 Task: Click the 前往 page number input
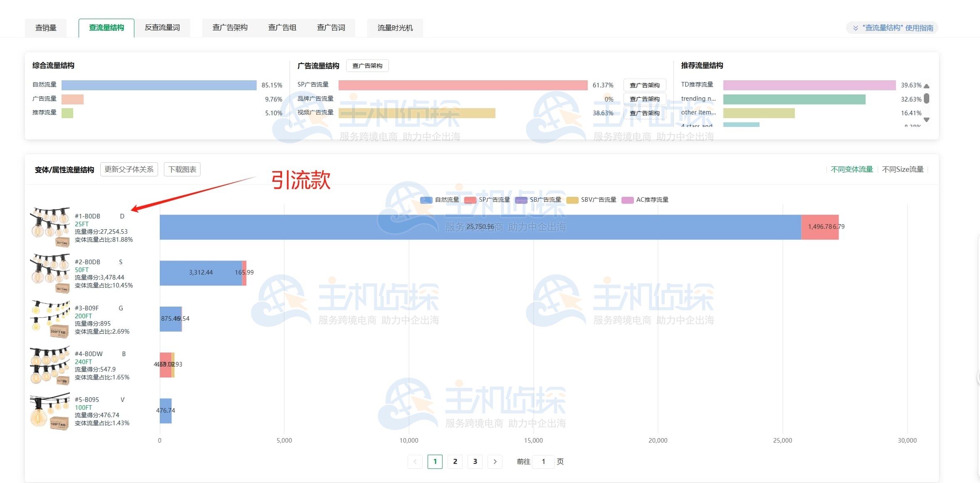[x=543, y=461]
